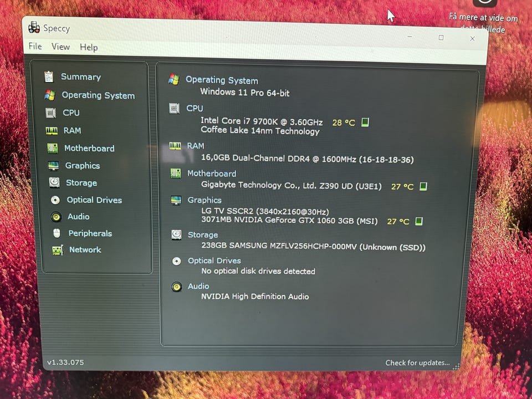The width and height of the screenshot is (532, 399).
Task: Click the window resize grip at bottom-right corner
Action: click(x=457, y=366)
